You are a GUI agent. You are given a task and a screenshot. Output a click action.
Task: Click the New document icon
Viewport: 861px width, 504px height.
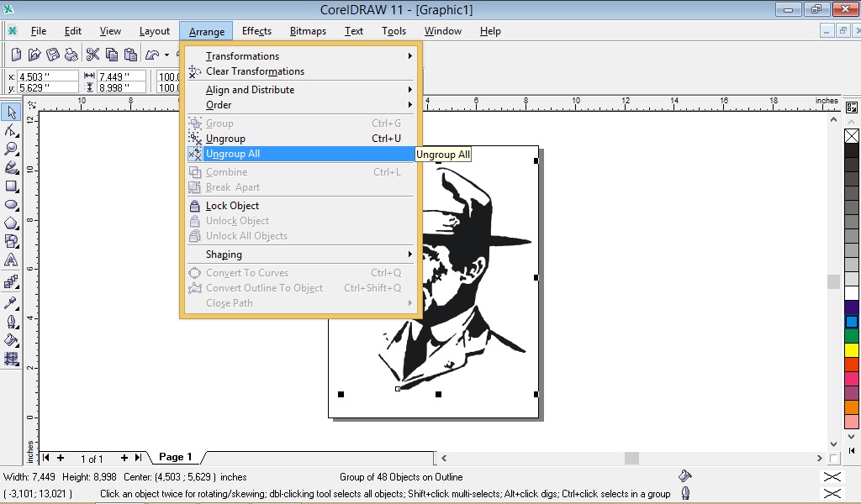(x=16, y=55)
